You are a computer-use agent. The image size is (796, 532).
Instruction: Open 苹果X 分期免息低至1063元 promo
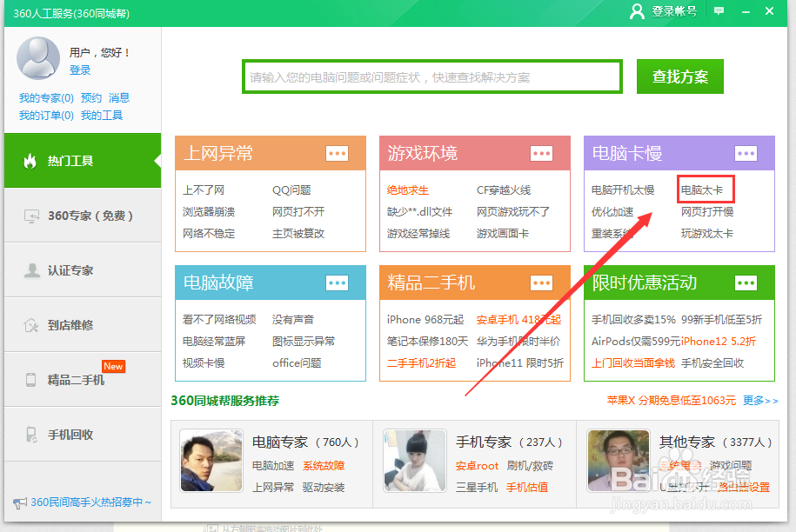(x=671, y=401)
